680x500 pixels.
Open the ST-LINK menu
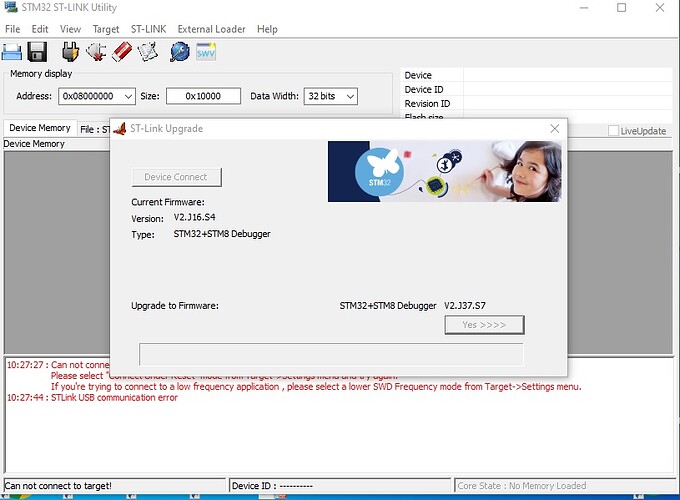(148, 29)
